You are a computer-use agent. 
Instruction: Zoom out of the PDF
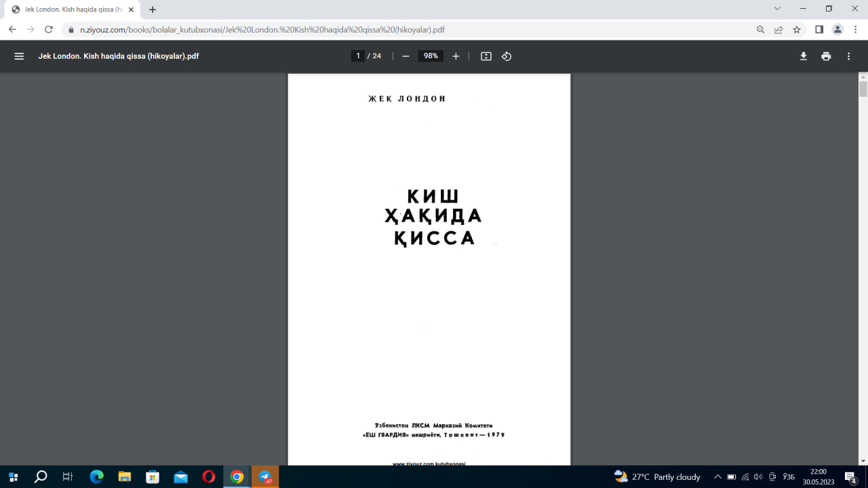click(x=406, y=56)
